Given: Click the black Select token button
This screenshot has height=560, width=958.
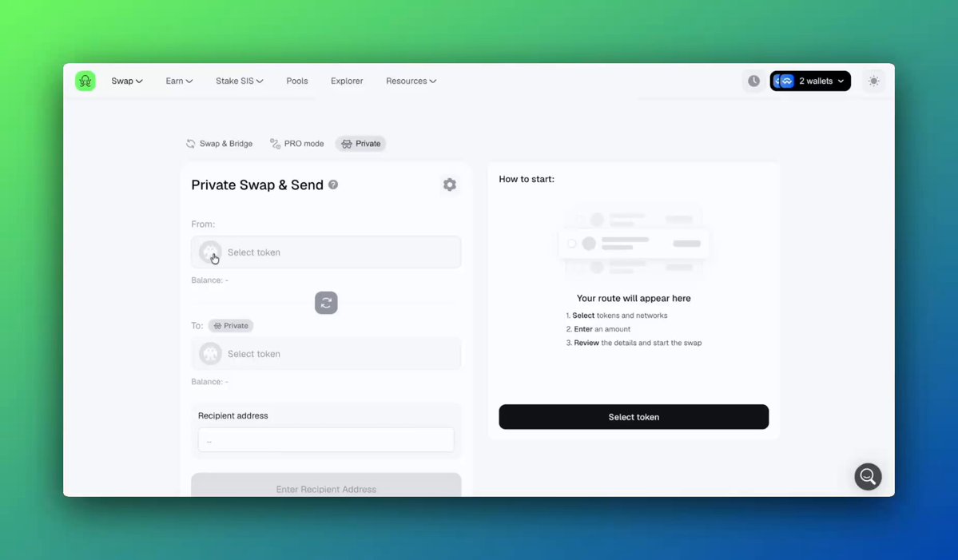Looking at the screenshot, I should tap(634, 416).
